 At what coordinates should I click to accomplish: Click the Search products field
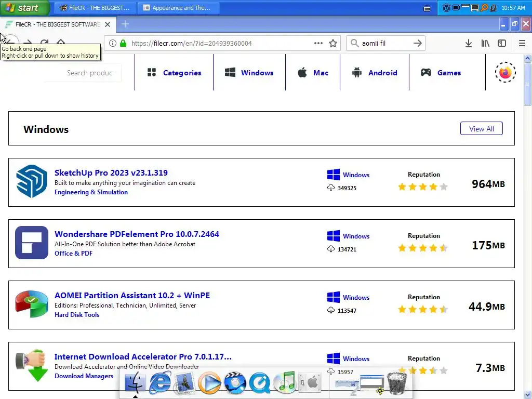pos(83,73)
